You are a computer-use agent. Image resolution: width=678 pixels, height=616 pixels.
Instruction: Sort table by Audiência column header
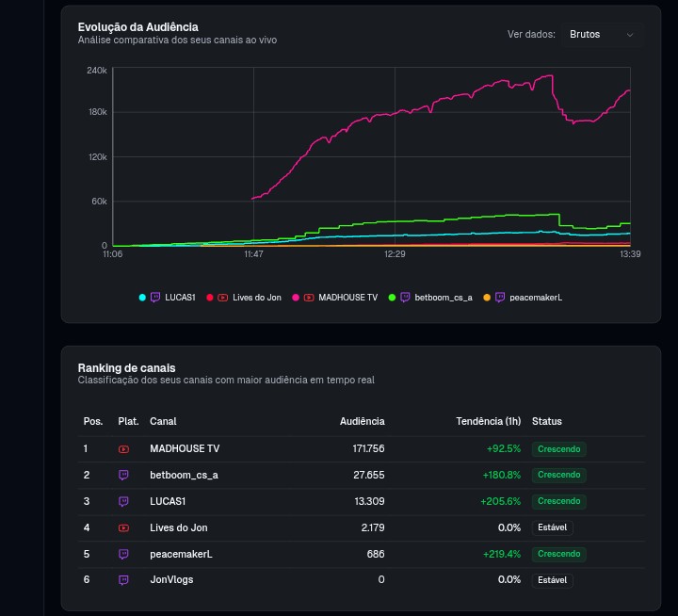[362, 421]
